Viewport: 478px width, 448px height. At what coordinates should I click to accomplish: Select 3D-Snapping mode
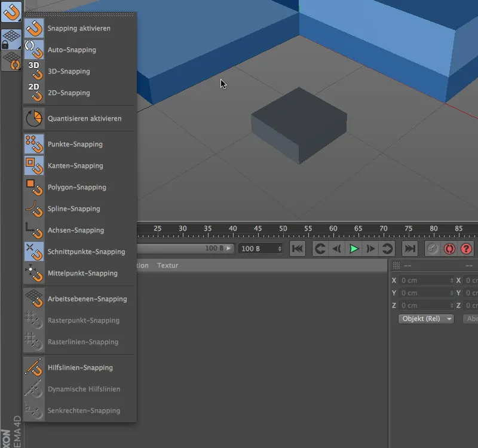(x=80, y=71)
